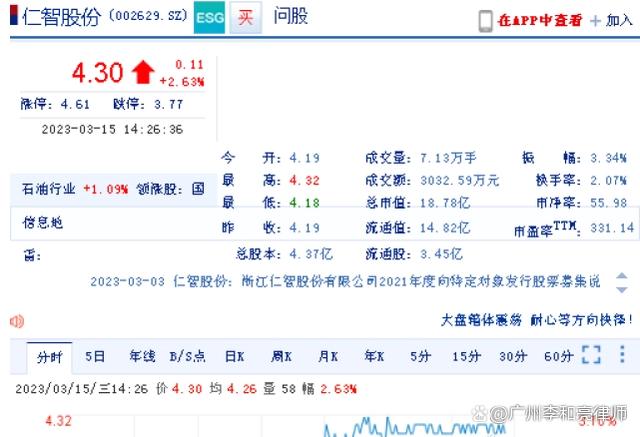Click the 最低 4.18 value
640x437 pixels.
[304, 203]
